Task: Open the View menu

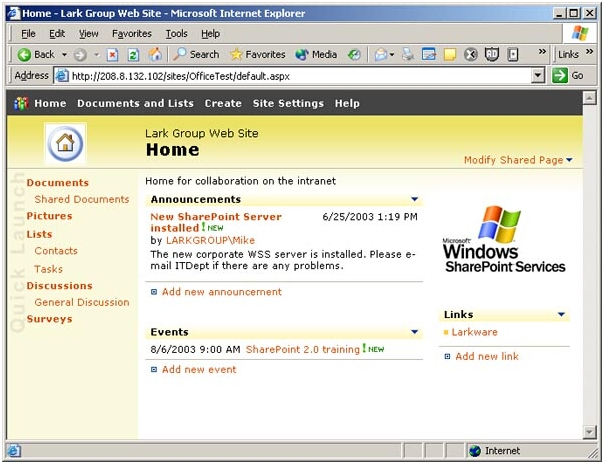Action: coord(88,34)
